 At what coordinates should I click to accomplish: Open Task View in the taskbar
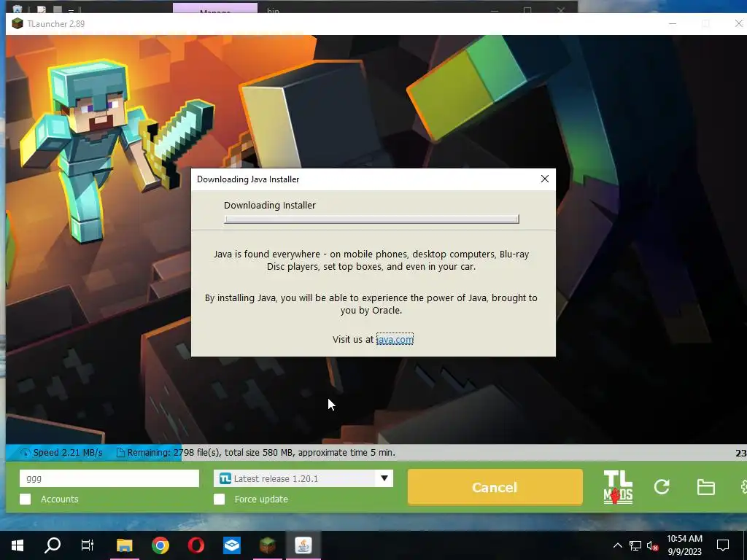[x=88, y=545]
